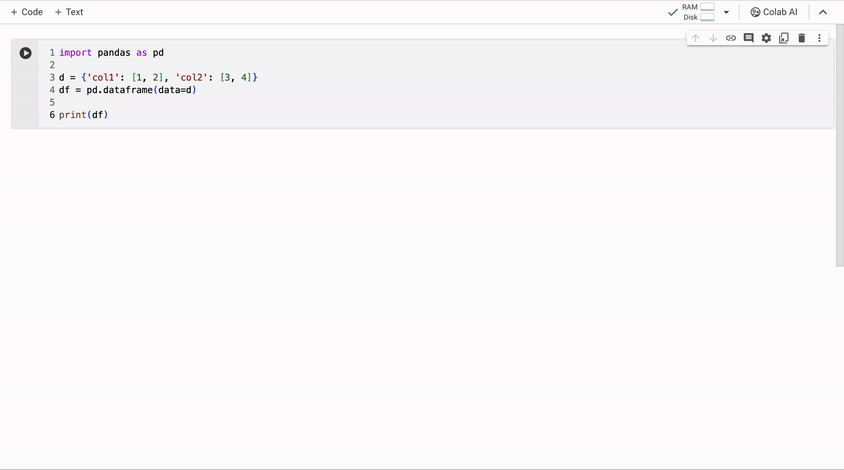Image resolution: width=844 pixels, height=470 pixels.
Task: Click the green connected checkmark
Action: 672,12
